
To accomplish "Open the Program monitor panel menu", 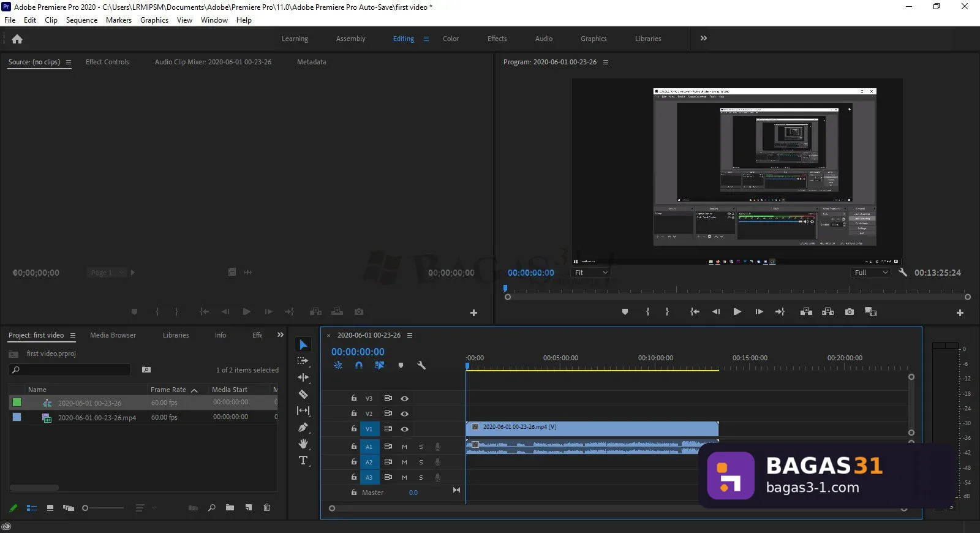I will tap(606, 62).
